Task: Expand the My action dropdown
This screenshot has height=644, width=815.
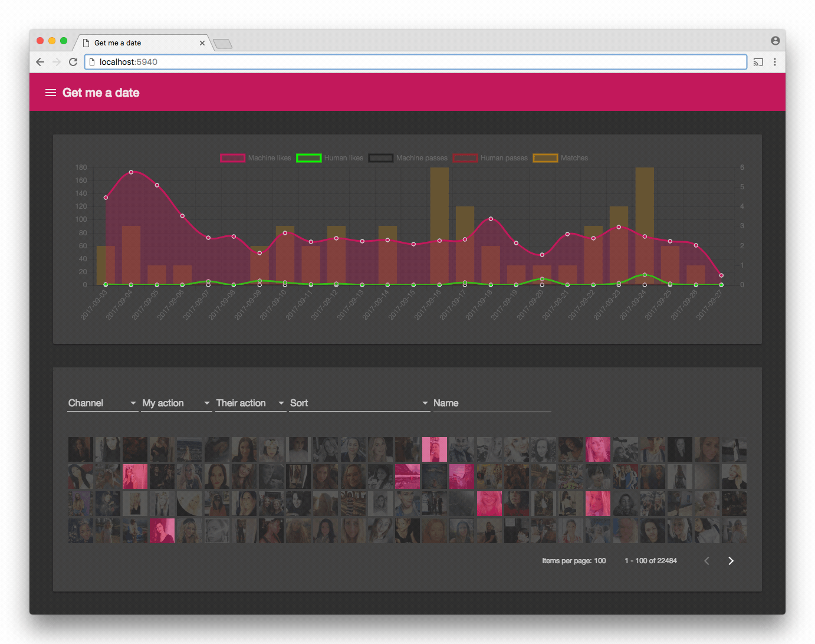Action: (176, 403)
